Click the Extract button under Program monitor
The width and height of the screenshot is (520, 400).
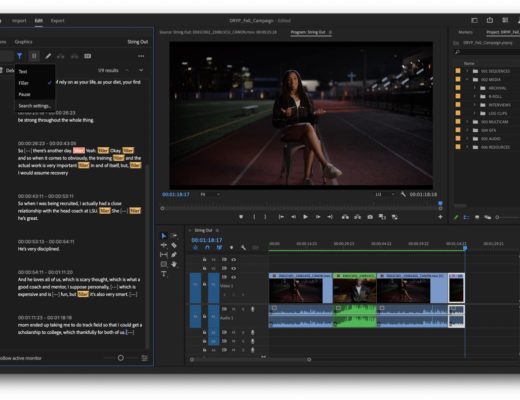357,217
